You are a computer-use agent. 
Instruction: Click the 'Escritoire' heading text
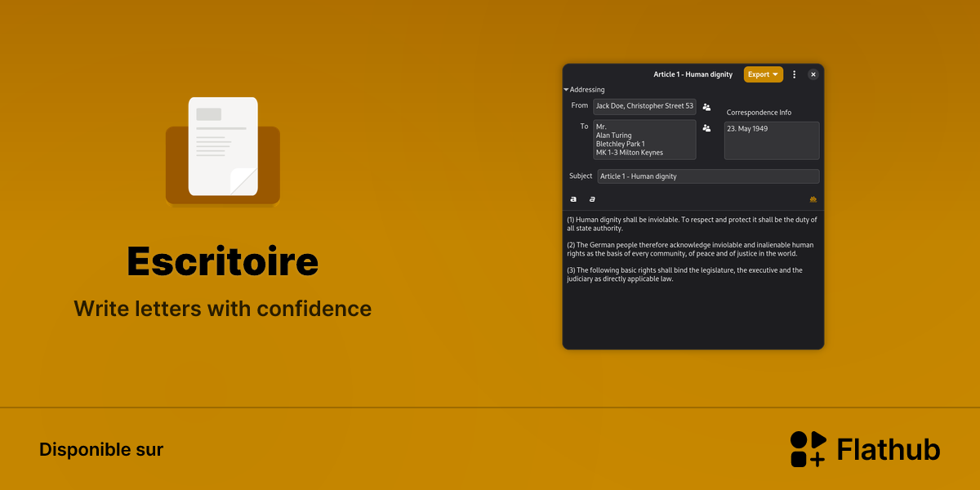point(223,261)
